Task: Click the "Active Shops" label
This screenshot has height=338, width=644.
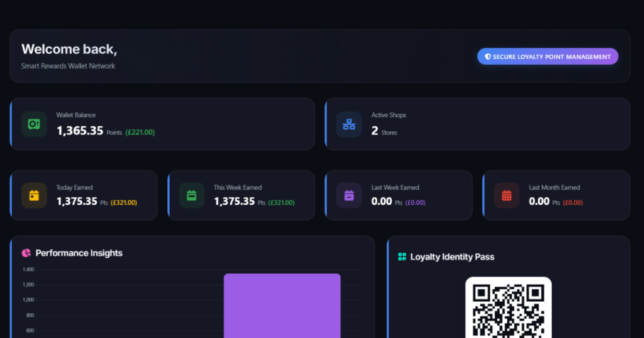Action: pos(389,115)
